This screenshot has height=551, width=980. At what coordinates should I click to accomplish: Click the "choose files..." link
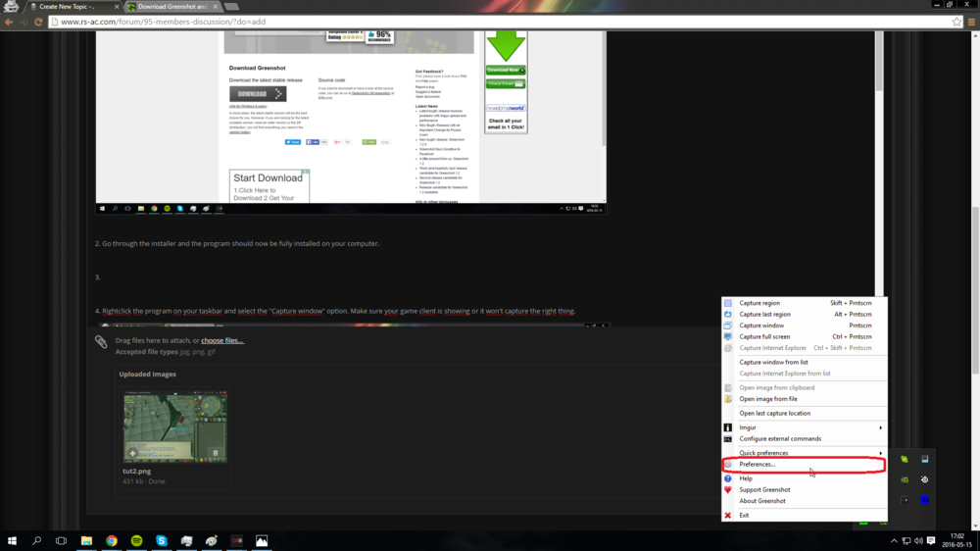(222, 341)
